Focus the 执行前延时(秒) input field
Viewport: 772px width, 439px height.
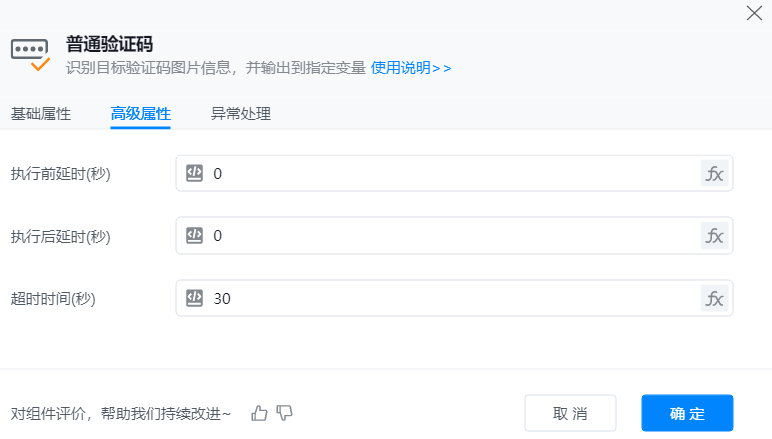coord(450,173)
